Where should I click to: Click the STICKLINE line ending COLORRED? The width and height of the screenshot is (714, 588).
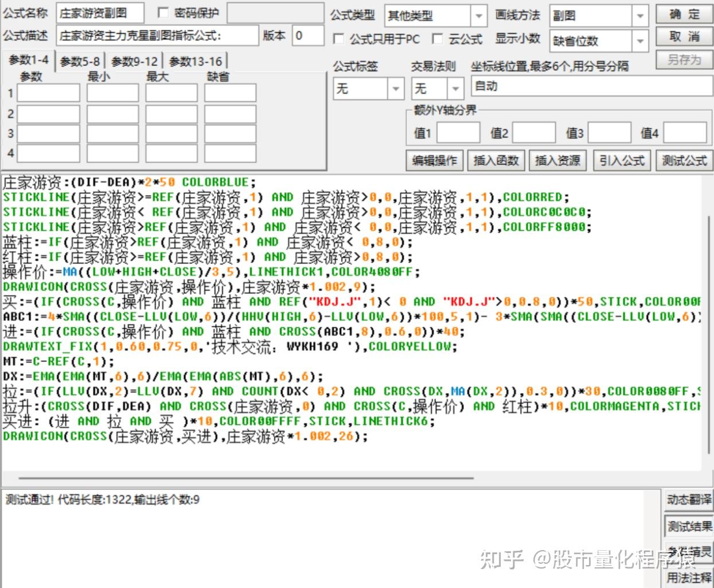(286, 197)
